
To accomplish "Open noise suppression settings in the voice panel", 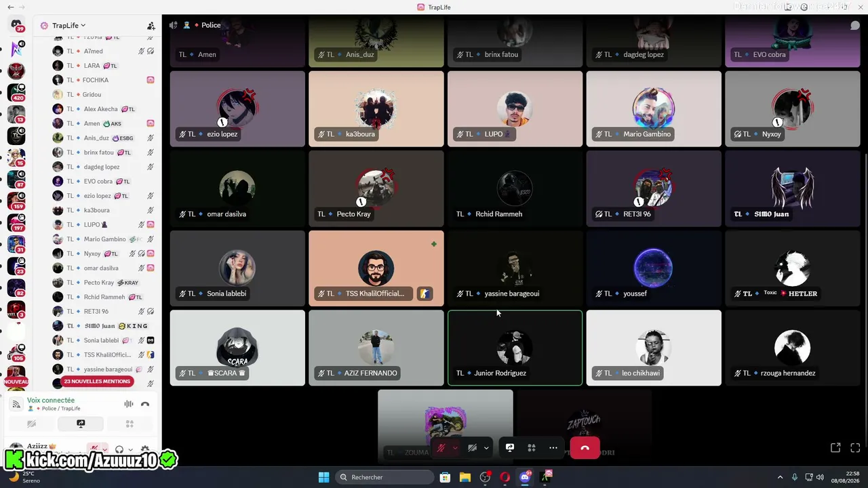I will tap(129, 404).
